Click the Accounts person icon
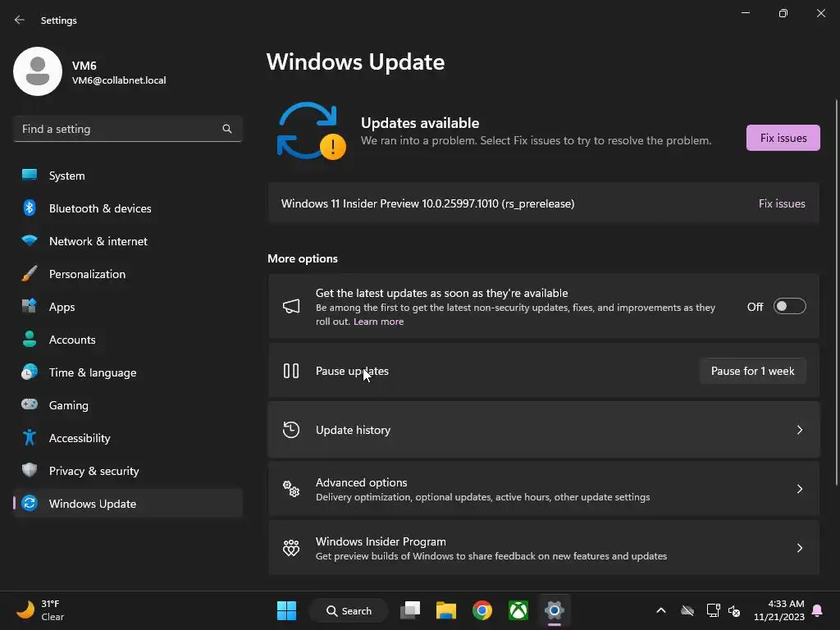840x630 pixels. [x=30, y=339]
